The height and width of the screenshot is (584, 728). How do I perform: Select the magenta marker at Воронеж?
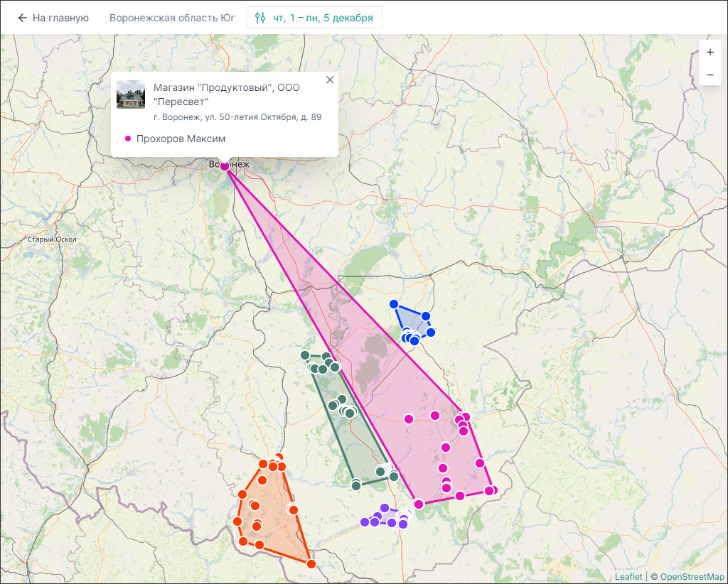tap(225, 166)
